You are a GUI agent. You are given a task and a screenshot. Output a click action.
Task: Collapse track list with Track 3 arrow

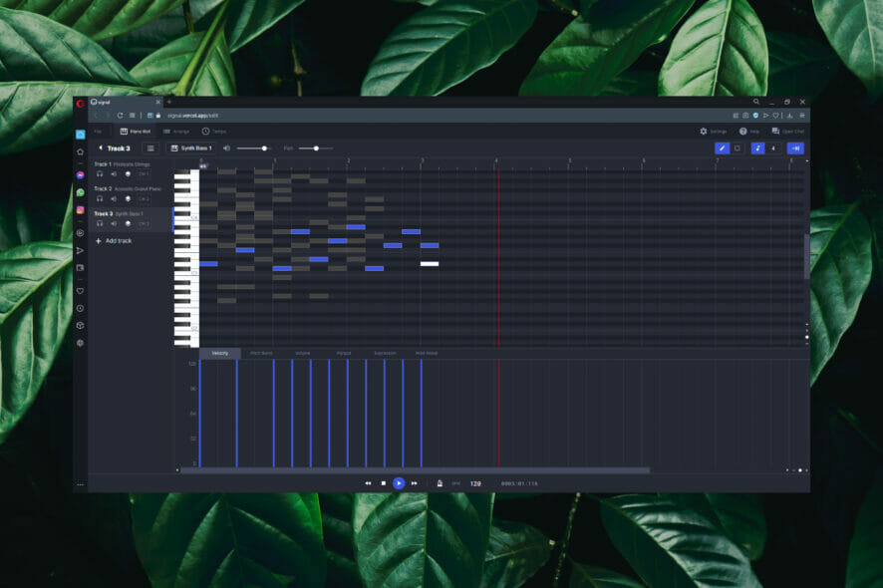pyautogui.click(x=101, y=148)
